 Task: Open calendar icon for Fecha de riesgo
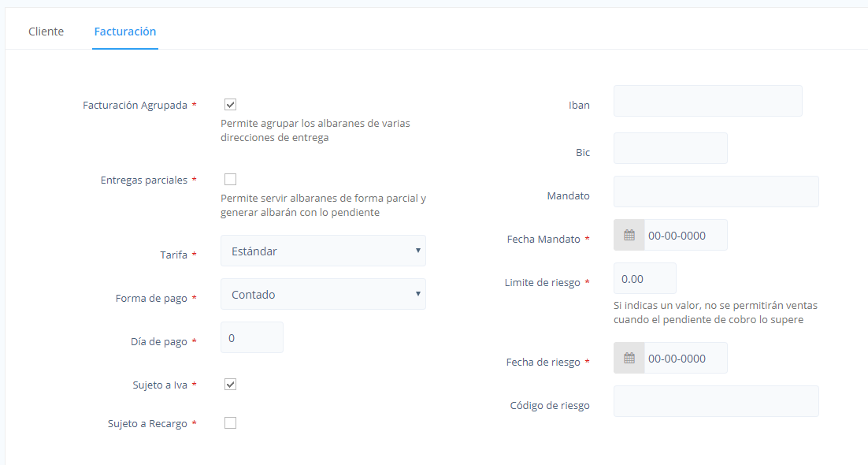tap(629, 358)
